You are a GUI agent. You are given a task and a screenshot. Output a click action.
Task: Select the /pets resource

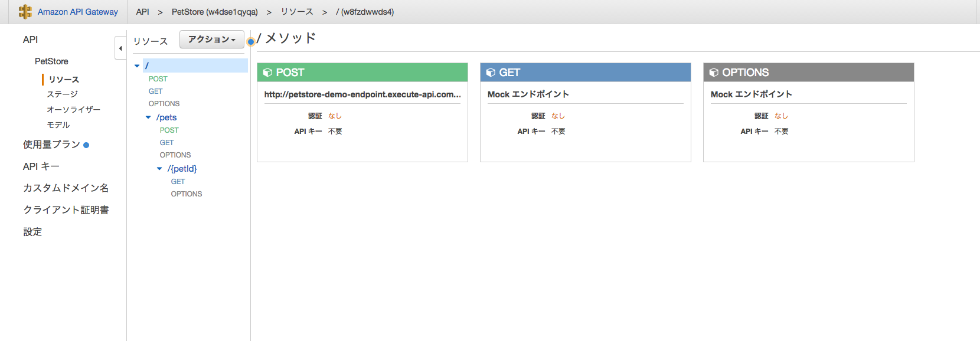pyautogui.click(x=166, y=117)
